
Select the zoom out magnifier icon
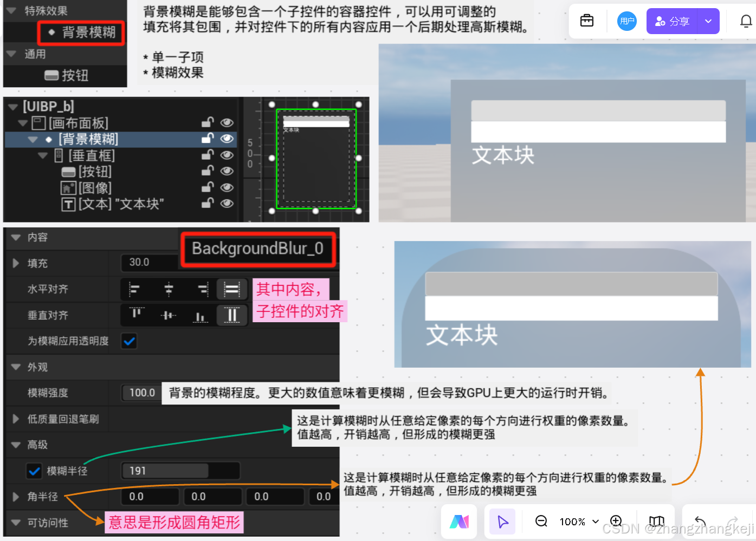point(540,522)
